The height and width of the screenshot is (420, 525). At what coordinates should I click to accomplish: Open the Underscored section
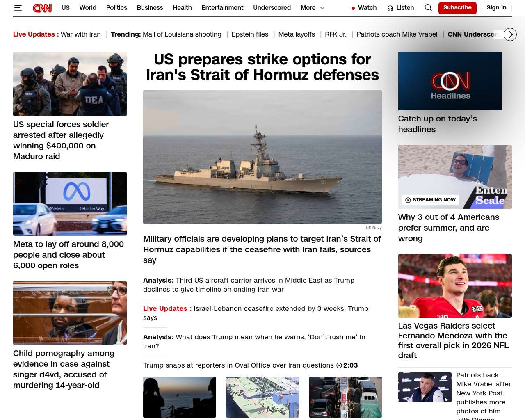point(272,8)
